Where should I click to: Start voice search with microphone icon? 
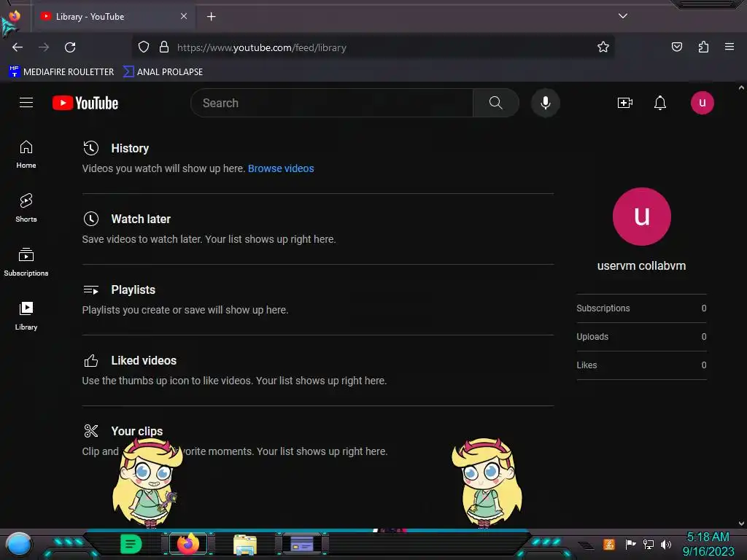click(546, 103)
